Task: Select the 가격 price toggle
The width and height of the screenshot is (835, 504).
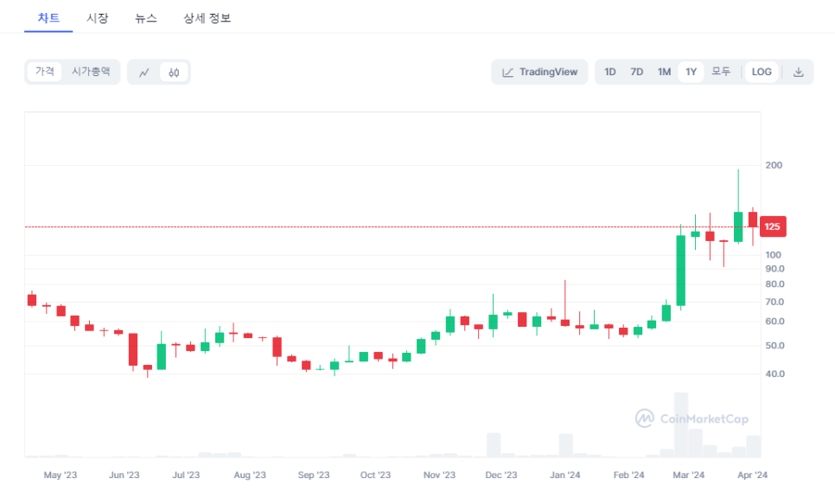Action: [45, 72]
